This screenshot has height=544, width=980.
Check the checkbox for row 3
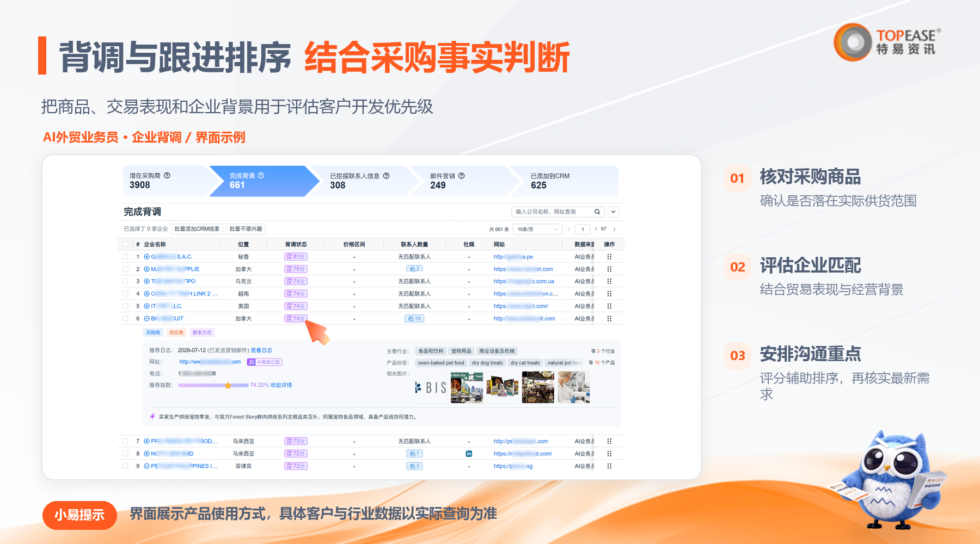coord(126,281)
